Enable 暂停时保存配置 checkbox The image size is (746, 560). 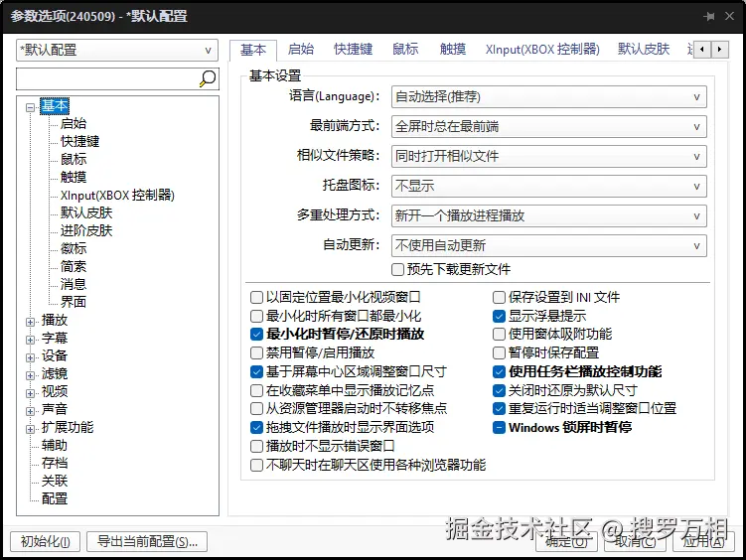(x=499, y=353)
